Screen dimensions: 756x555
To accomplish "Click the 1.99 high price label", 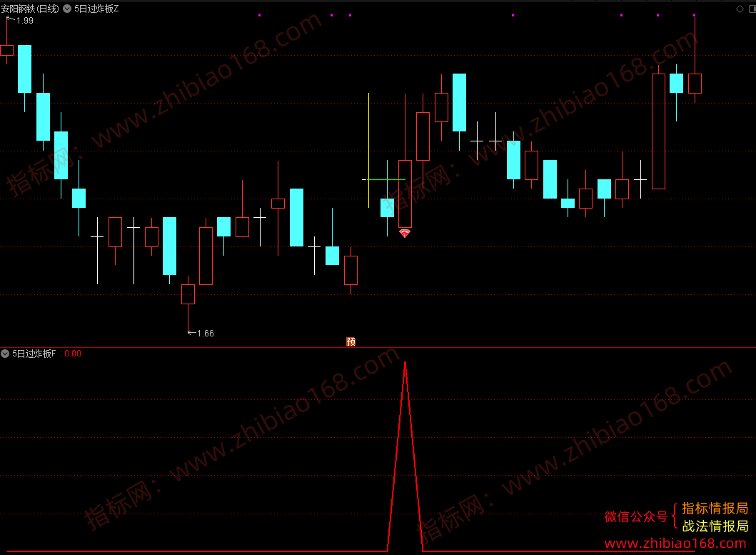I will (24, 21).
